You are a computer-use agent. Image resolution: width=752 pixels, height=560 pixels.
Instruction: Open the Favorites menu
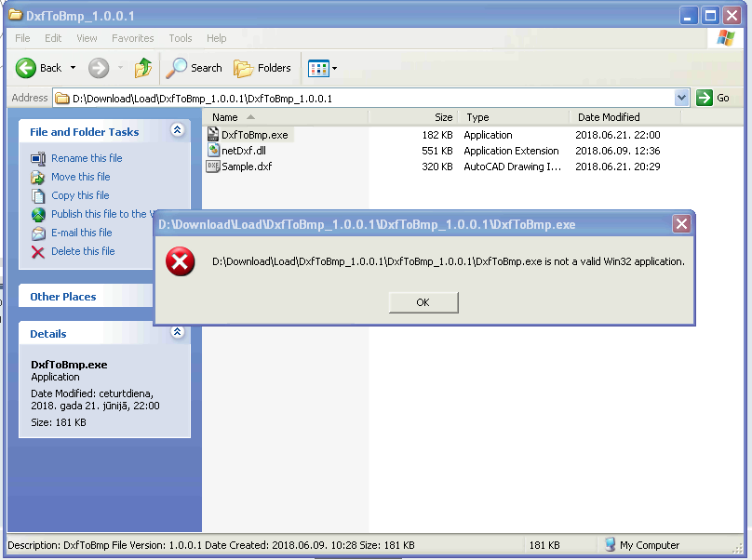[x=133, y=38]
